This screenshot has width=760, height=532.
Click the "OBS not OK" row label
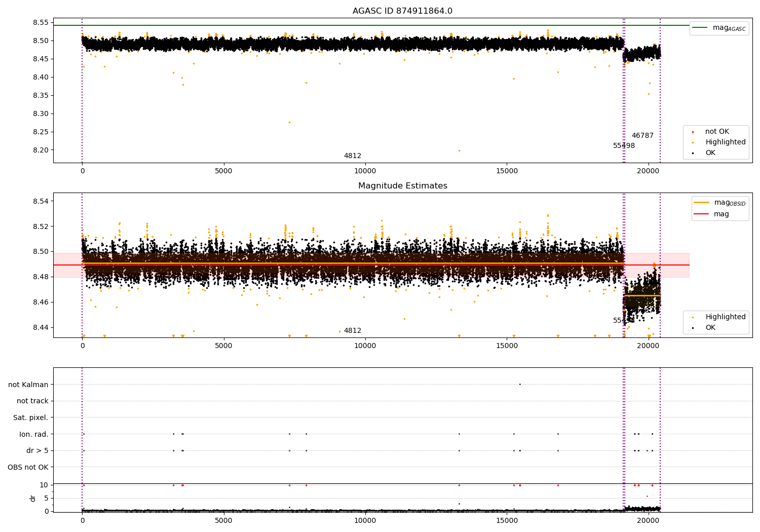click(x=28, y=467)
